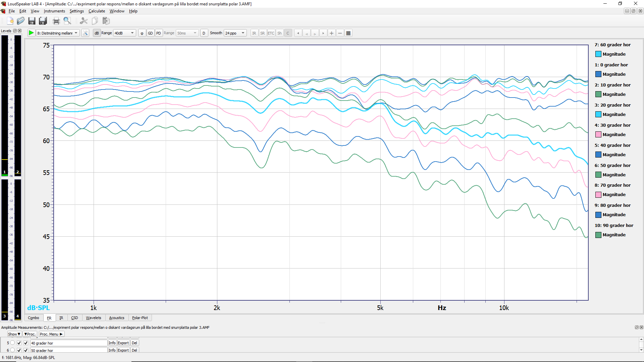Switch to the Wavelets tab
Viewport: 644px width, 362px height.
point(93,318)
